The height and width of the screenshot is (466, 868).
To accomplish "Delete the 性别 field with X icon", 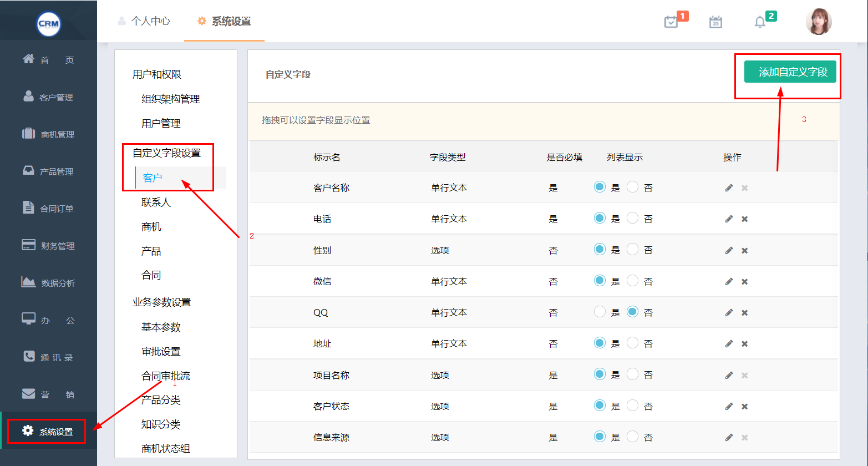I will coord(745,251).
